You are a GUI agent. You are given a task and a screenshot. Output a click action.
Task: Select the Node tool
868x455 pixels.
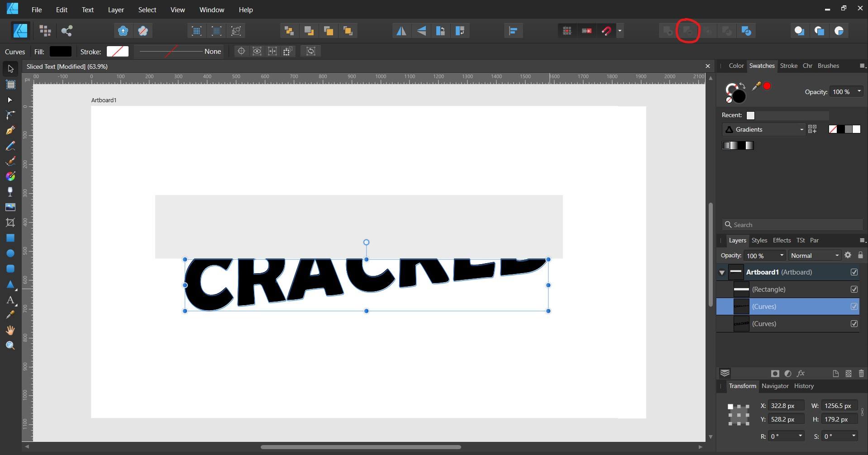point(10,100)
